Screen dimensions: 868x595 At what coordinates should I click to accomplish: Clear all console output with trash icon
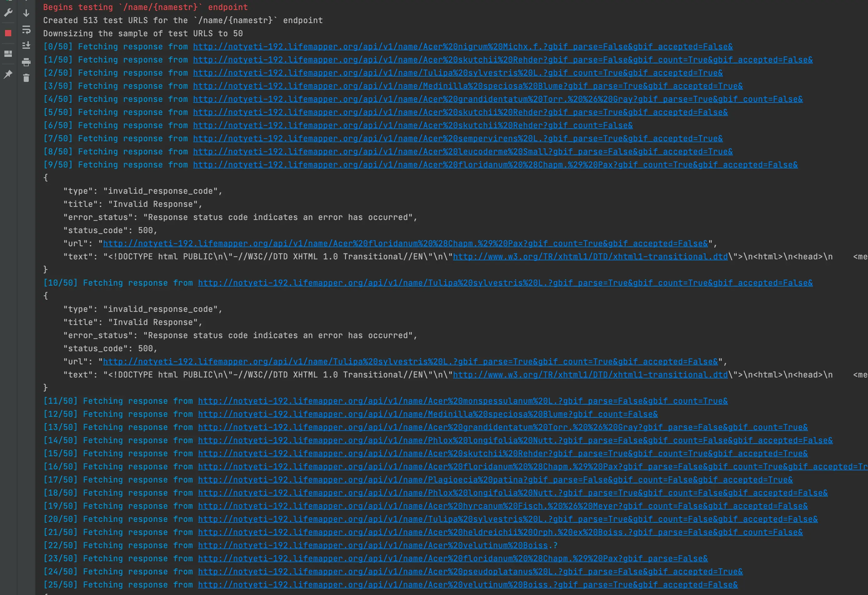pos(26,78)
